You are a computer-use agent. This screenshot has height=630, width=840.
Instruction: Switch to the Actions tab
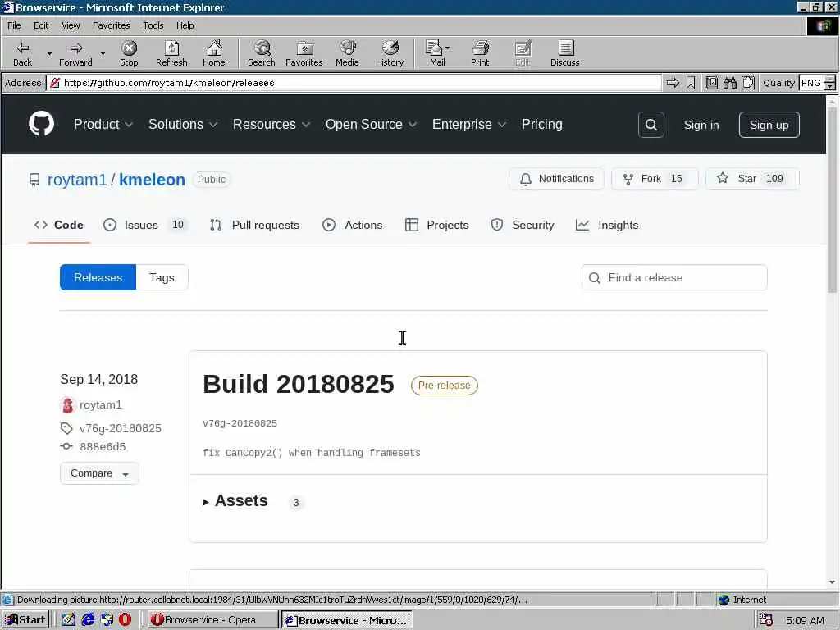(x=353, y=225)
